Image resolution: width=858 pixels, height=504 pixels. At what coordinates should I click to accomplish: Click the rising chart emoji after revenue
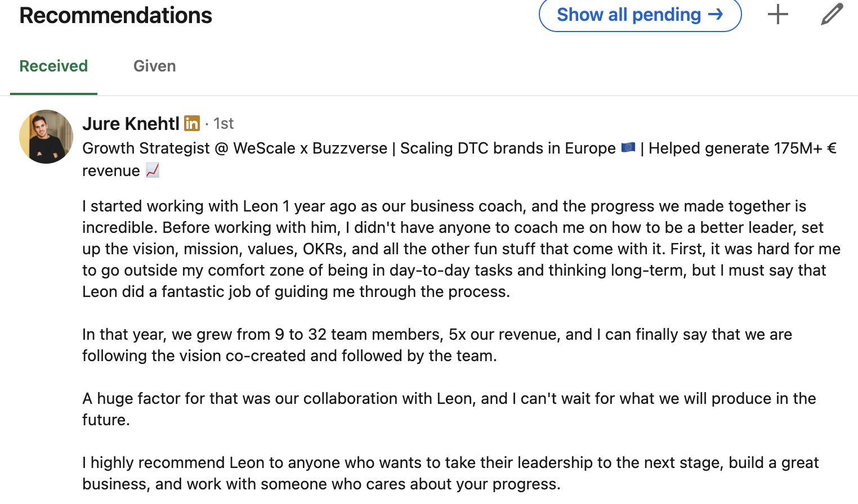pyautogui.click(x=153, y=170)
